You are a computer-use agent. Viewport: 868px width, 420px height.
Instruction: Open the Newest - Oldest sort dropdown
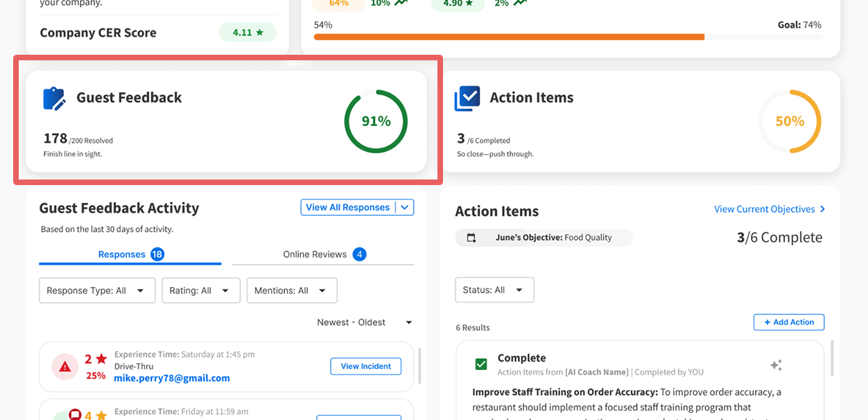tap(365, 322)
